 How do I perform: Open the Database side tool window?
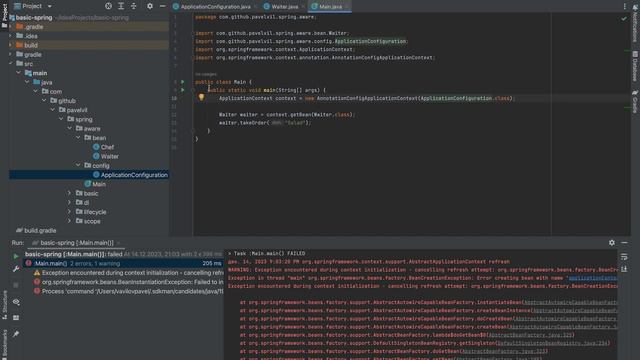pyautogui.click(x=635, y=66)
